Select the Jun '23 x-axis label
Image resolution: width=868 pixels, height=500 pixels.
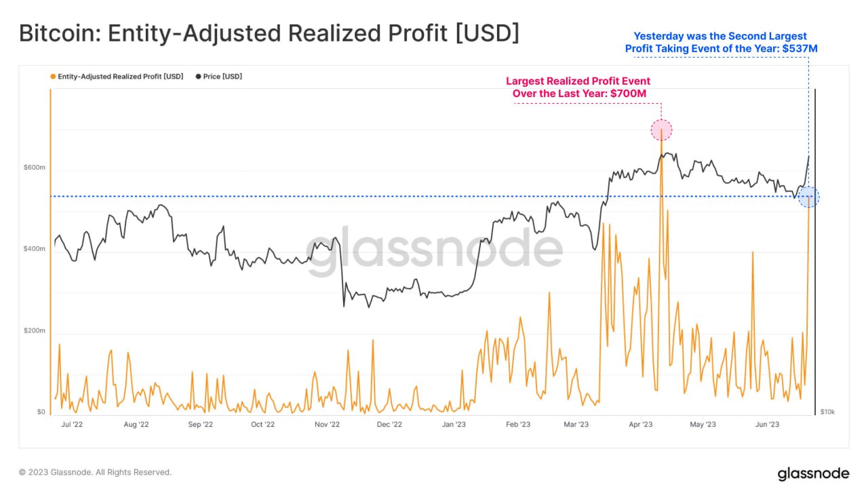tap(767, 425)
